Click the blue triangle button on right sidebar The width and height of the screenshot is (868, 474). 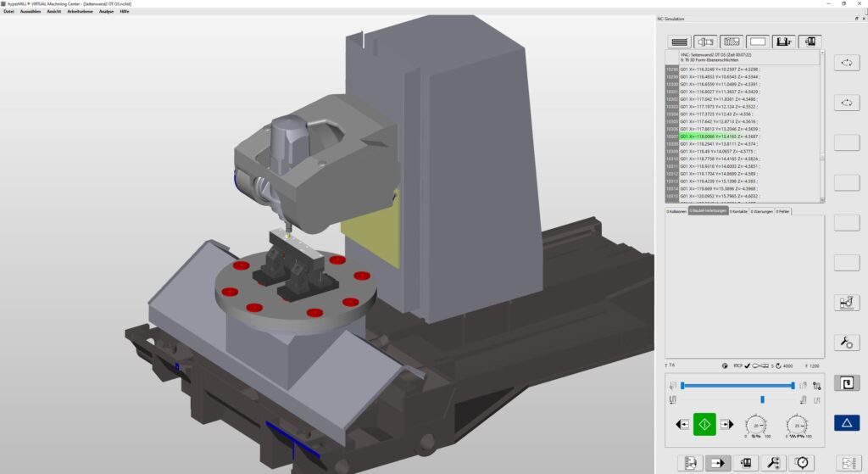pos(847,421)
